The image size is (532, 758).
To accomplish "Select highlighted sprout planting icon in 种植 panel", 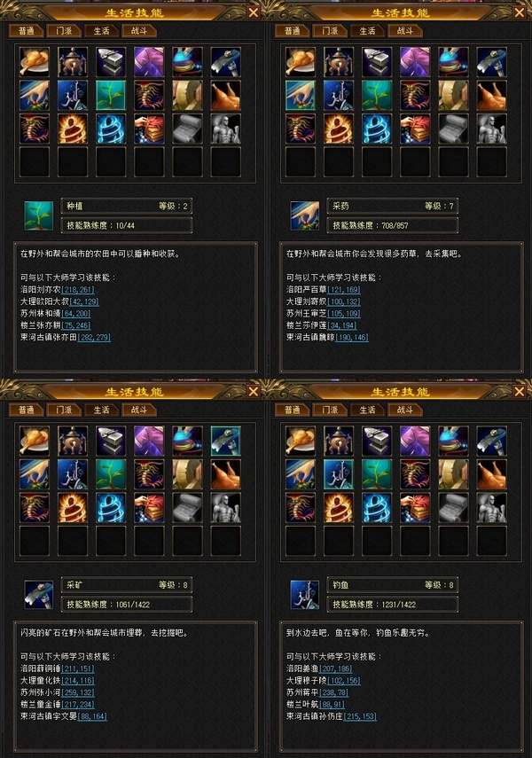I will coord(111,95).
